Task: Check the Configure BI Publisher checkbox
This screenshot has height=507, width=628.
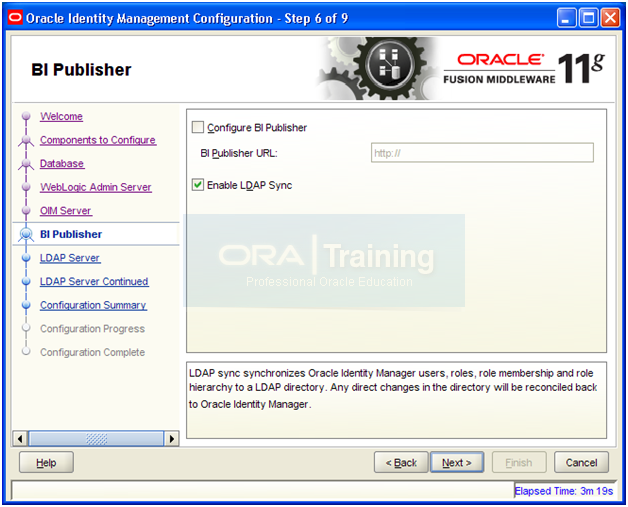Action: point(198,127)
